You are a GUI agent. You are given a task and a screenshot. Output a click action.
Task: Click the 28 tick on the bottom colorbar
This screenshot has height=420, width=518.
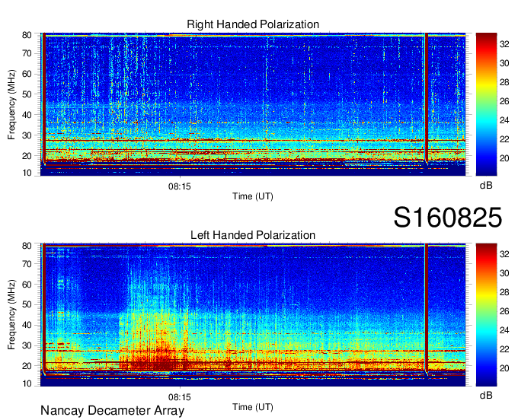coord(504,292)
